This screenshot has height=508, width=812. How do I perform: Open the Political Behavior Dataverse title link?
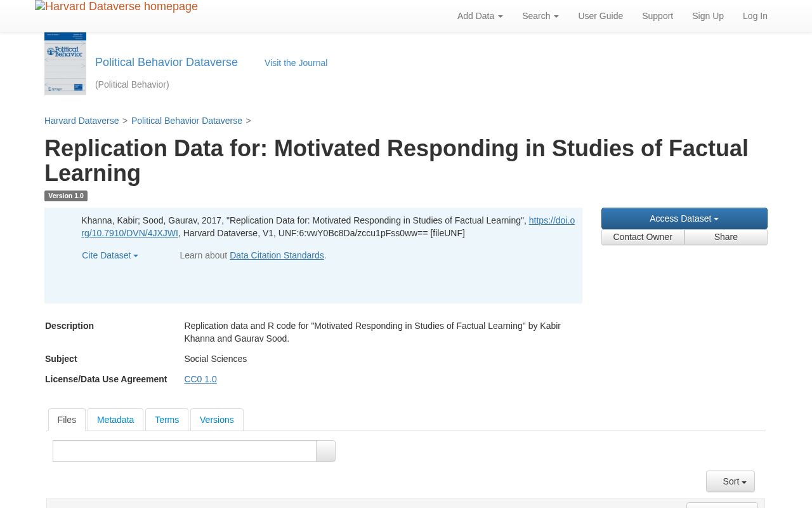click(166, 62)
